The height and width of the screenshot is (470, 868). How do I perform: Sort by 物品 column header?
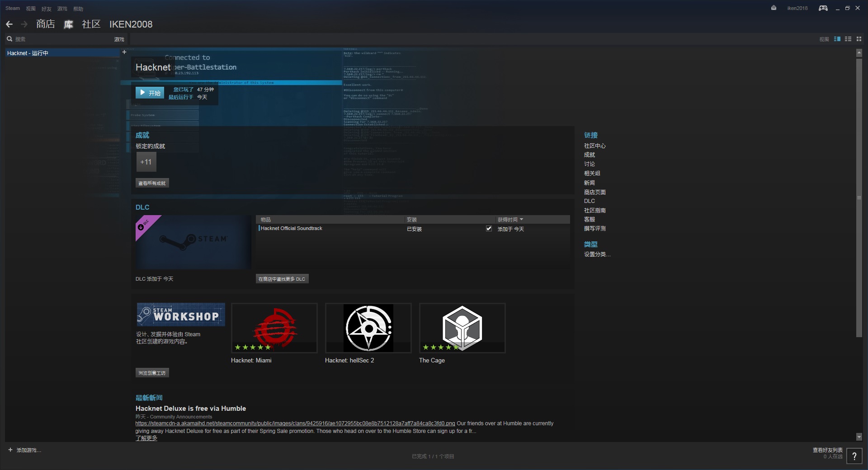pos(330,220)
